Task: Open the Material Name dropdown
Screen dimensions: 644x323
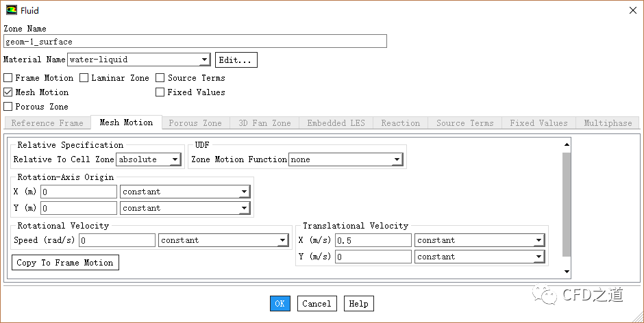Action: pyautogui.click(x=204, y=60)
